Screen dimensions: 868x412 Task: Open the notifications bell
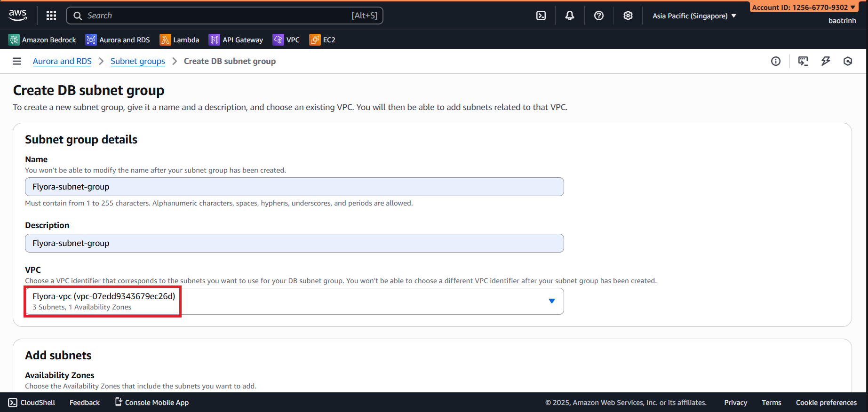click(x=570, y=16)
